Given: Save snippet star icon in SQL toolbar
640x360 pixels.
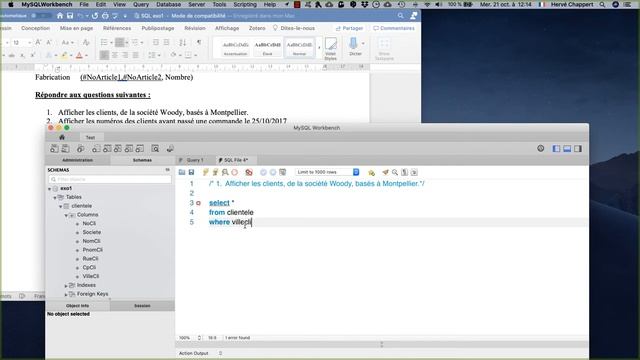Looking at the screenshot, I should [371, 172].
